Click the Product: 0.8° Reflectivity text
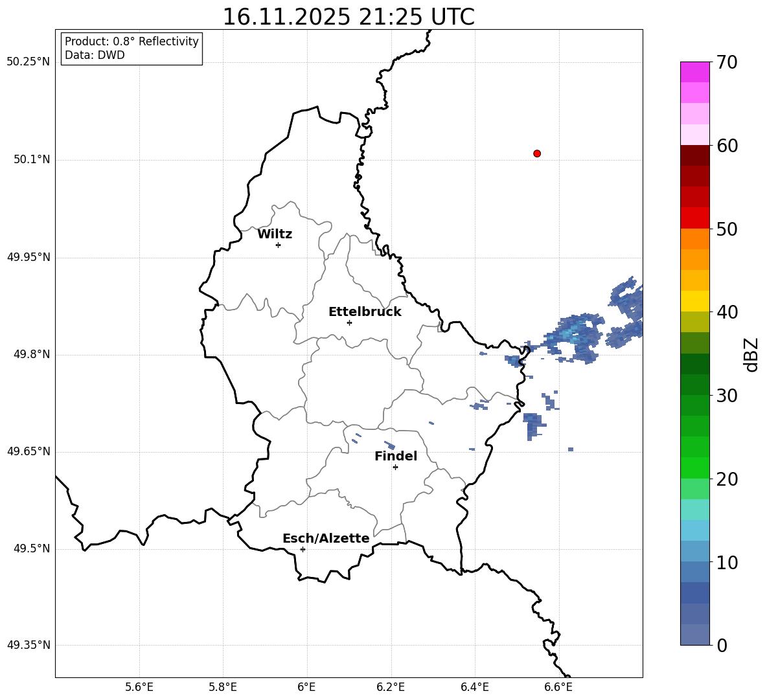The image size is (767, 700). click(x=132, y=41)
